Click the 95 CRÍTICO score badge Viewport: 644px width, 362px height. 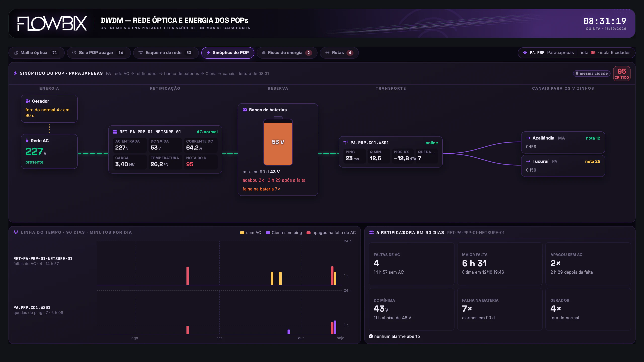click(622, 74)
